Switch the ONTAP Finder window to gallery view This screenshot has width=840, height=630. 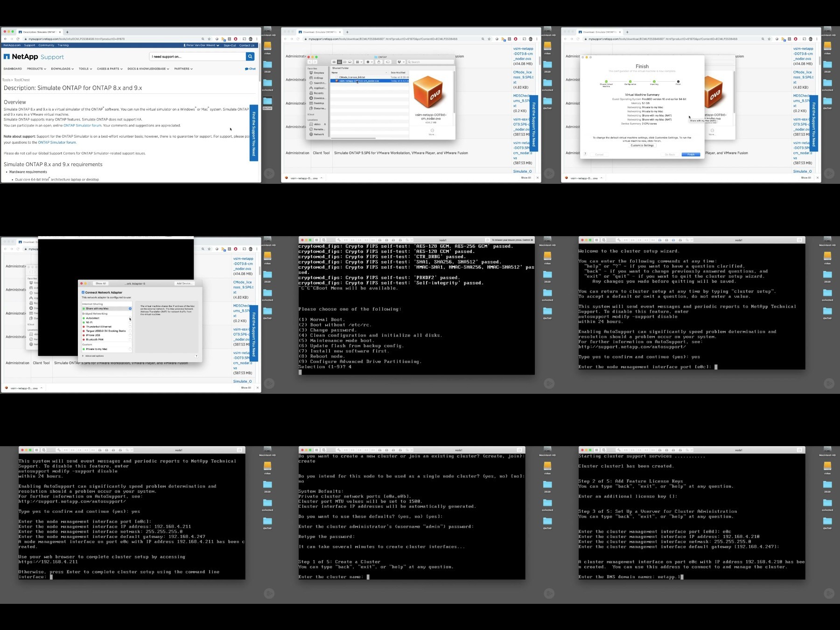coord(350,62)
